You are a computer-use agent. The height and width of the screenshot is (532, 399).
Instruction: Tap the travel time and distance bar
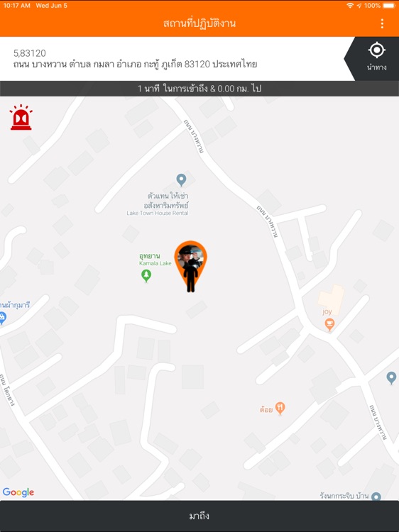point(199,89)
